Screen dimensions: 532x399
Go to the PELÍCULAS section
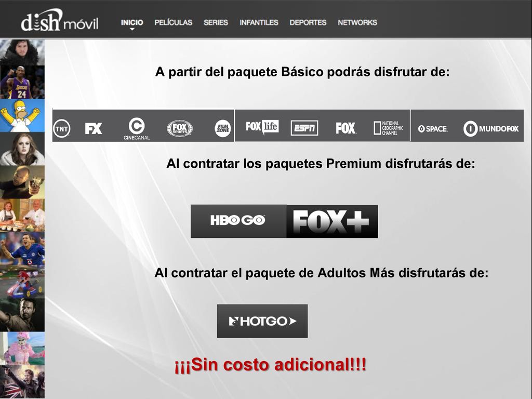[x=174, y=22]
